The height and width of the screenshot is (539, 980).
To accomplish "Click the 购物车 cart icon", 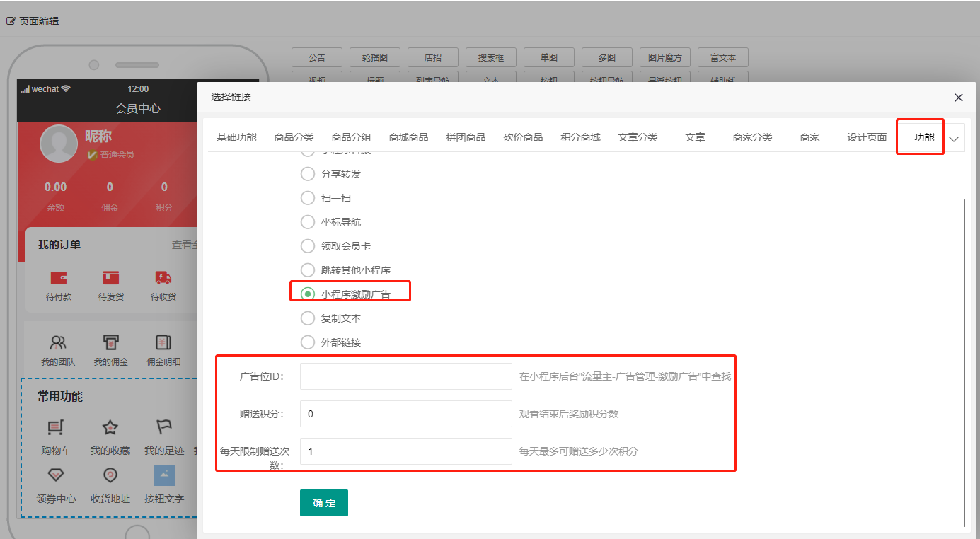I will (56, 427).
